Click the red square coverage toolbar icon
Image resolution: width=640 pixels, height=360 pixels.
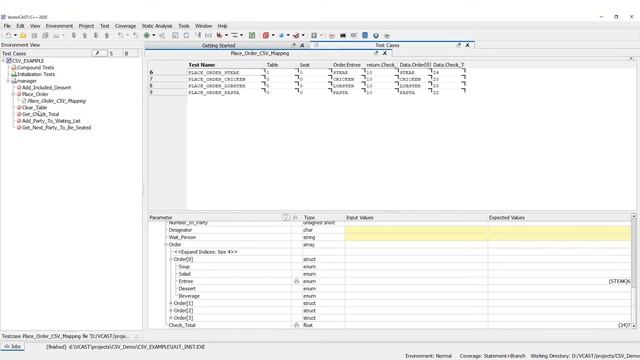[x=266, y=36]
